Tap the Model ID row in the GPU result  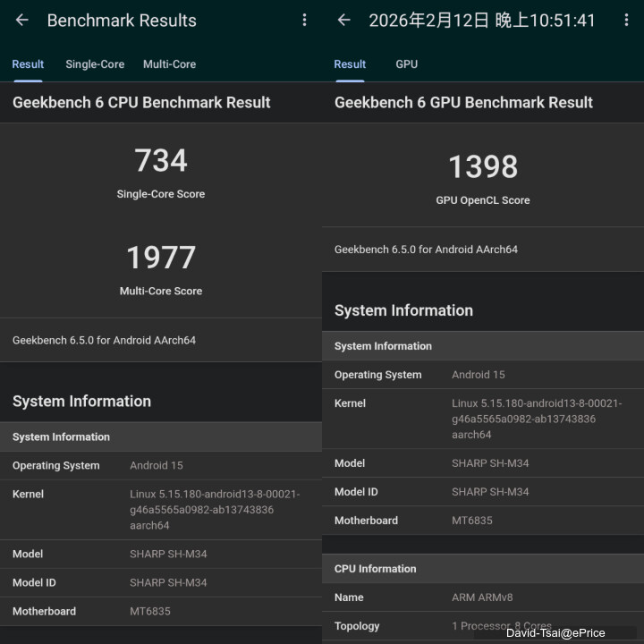point(483,492)
